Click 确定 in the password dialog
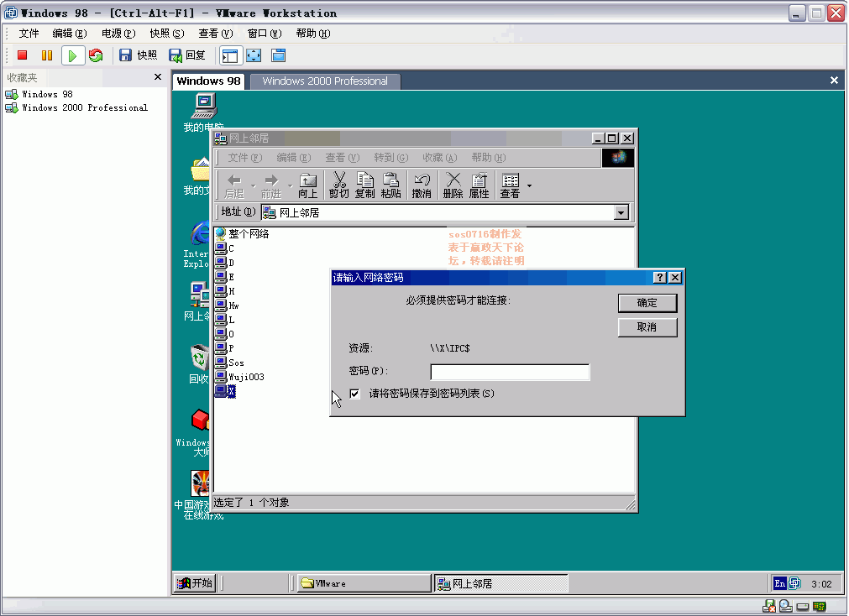849x616 pixels. [x=647, y=303]
